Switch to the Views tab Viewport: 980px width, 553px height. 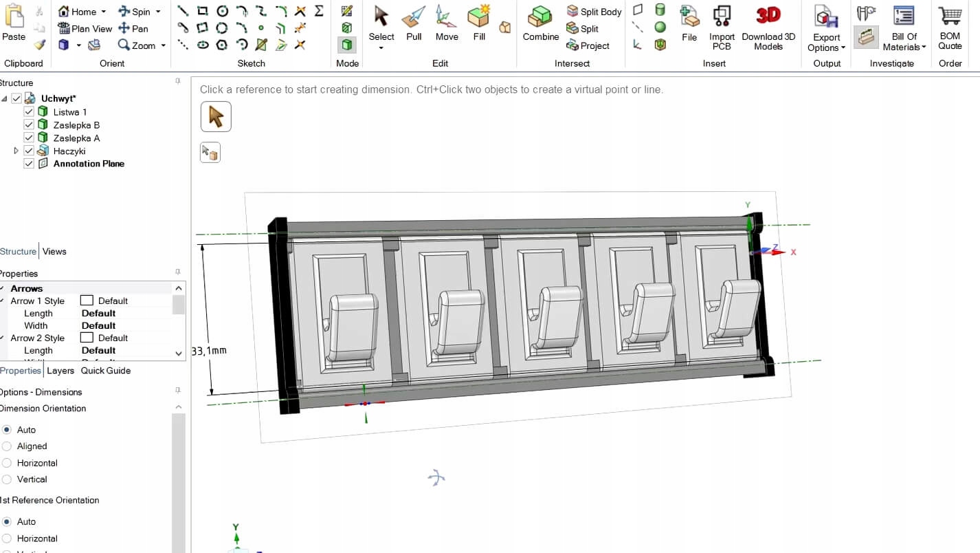coord(54,251)
